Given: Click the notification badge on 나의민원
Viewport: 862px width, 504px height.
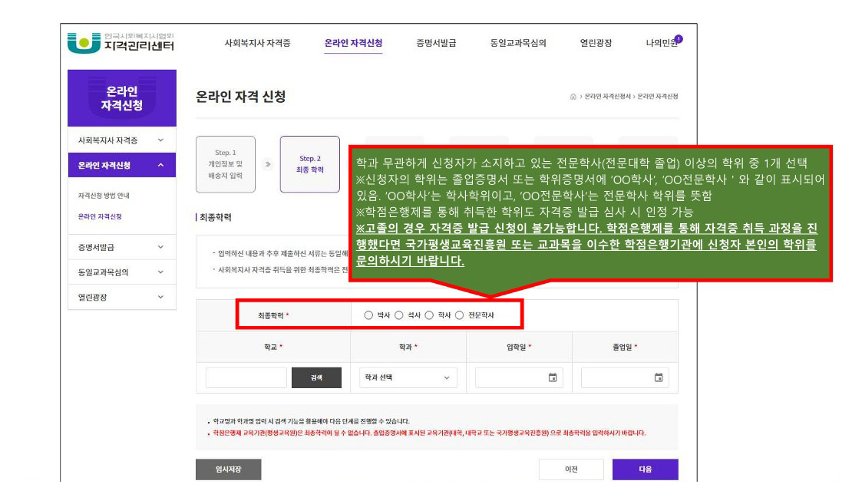Looking at the screenshot, I should 679,39.
